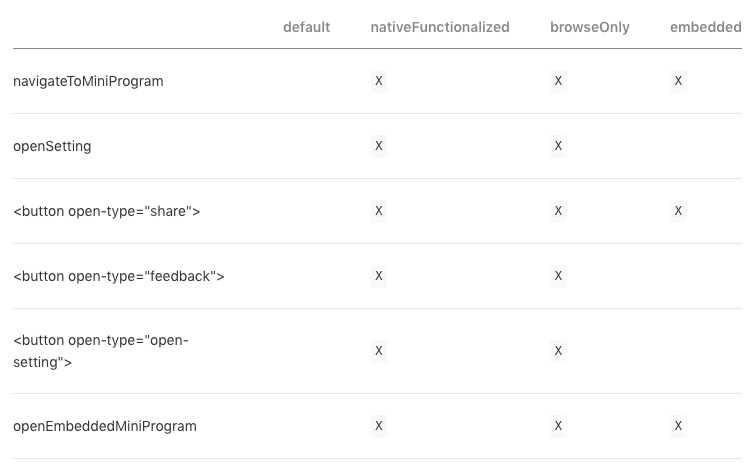The width and height of the screenshot is (755, 466).
Task: Click the nativeFunctionalized column header
Action: 440,27
